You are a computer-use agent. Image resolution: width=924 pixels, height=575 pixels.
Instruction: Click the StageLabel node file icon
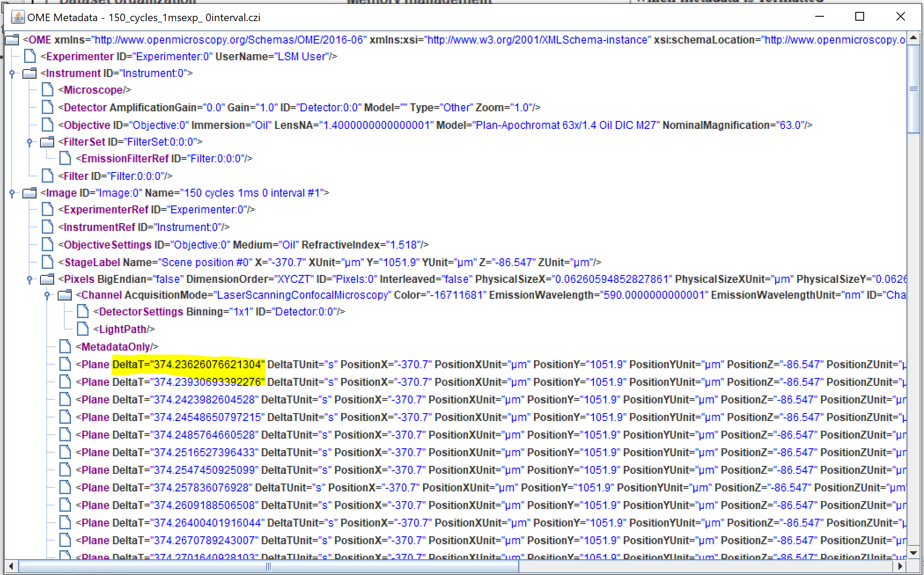(x=48, y=262)
